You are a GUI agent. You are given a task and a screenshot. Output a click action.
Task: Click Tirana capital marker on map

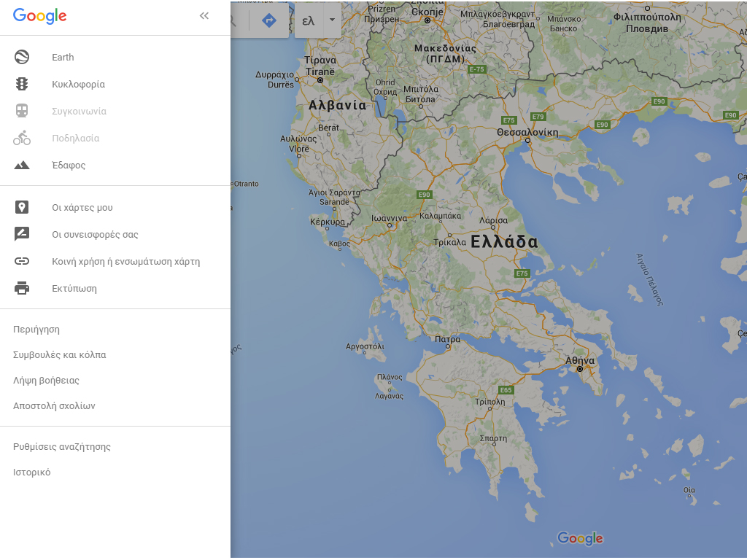point(320,80)
